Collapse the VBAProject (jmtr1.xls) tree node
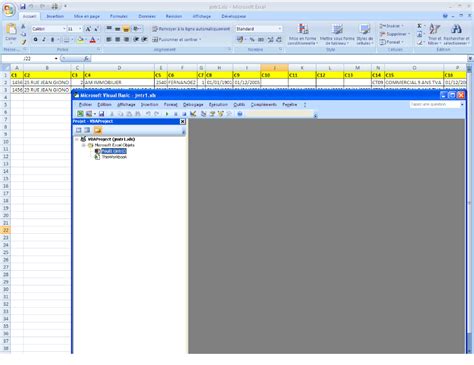Image resolution: width=474 pixels, height=365 pixels. pos(77,139)
